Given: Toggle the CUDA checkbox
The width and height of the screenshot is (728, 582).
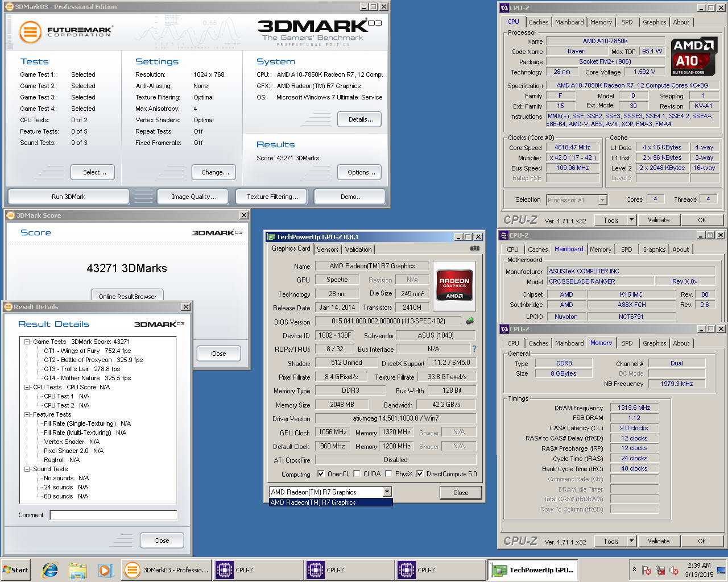Looking at the screenshot, I should [x=357, y=473].
